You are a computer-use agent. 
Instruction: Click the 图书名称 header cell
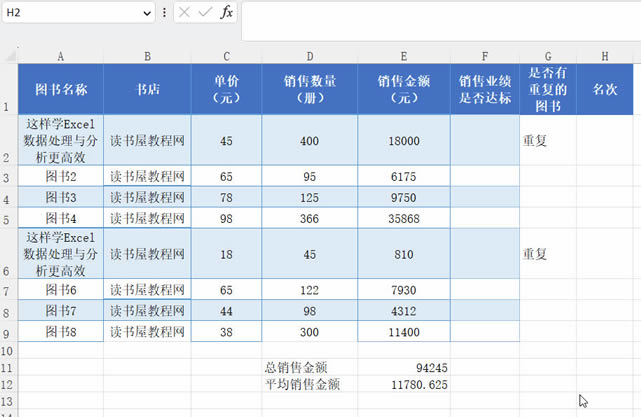(x=60, y=90)
